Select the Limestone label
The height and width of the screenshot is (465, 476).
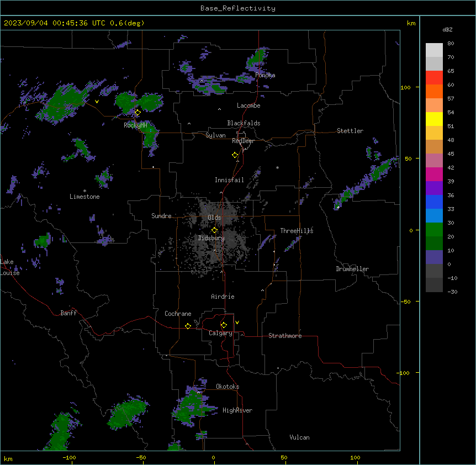click(84, 197)
